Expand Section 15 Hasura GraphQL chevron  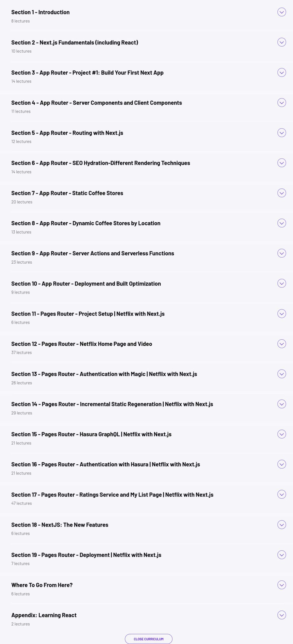click(x=281, y=434)
